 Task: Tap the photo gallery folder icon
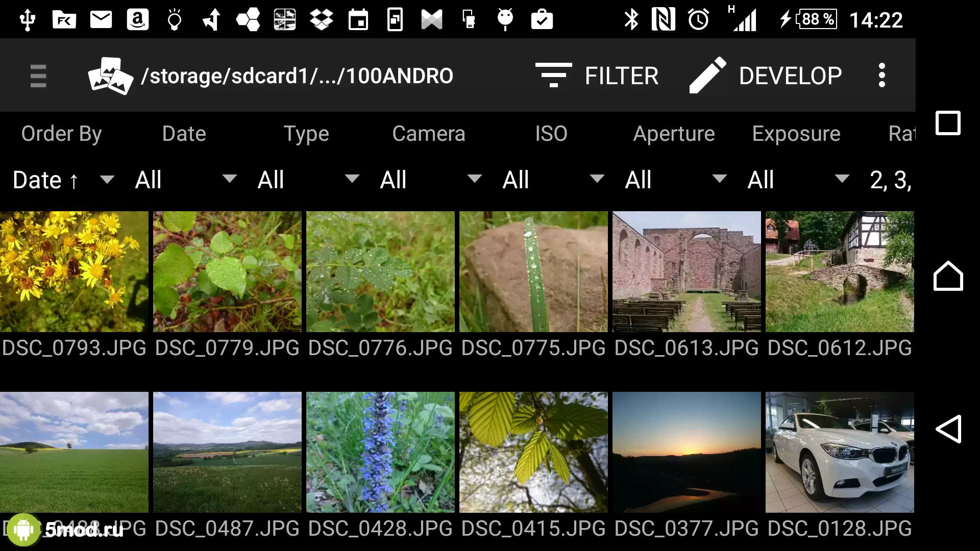[110, 76]
